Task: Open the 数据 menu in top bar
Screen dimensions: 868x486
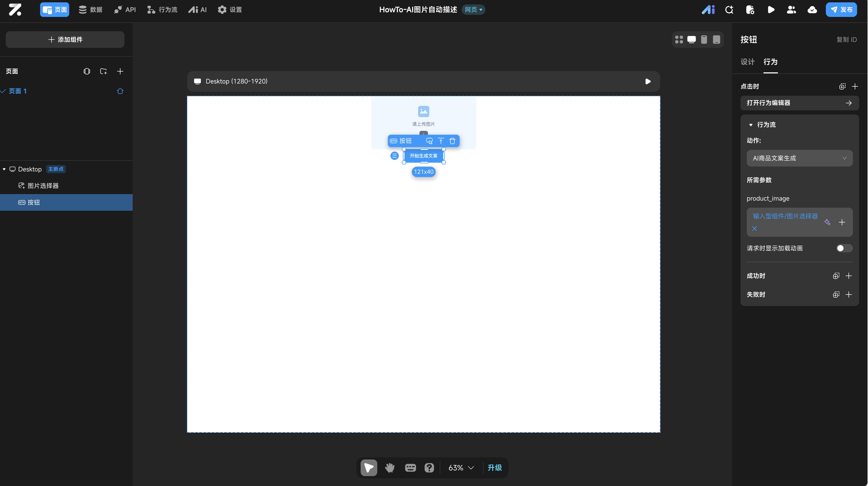Action: coord(90,10)
